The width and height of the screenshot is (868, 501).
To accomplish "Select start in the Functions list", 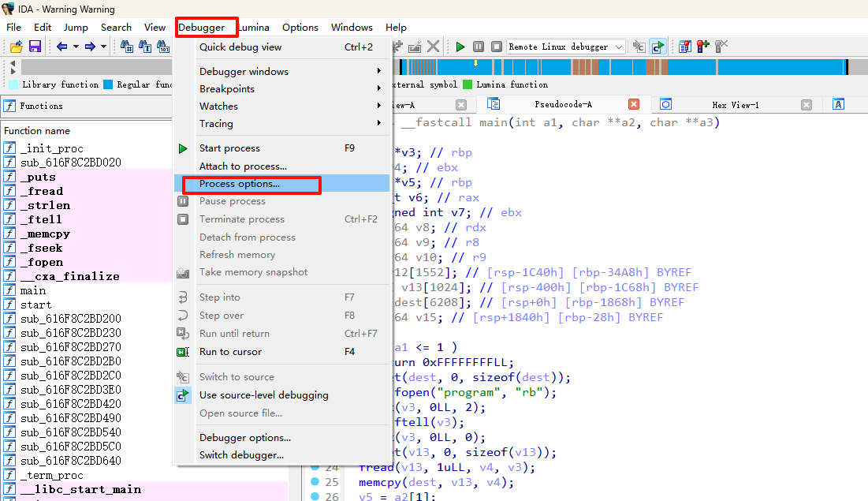I will click(x=36, y=305).
